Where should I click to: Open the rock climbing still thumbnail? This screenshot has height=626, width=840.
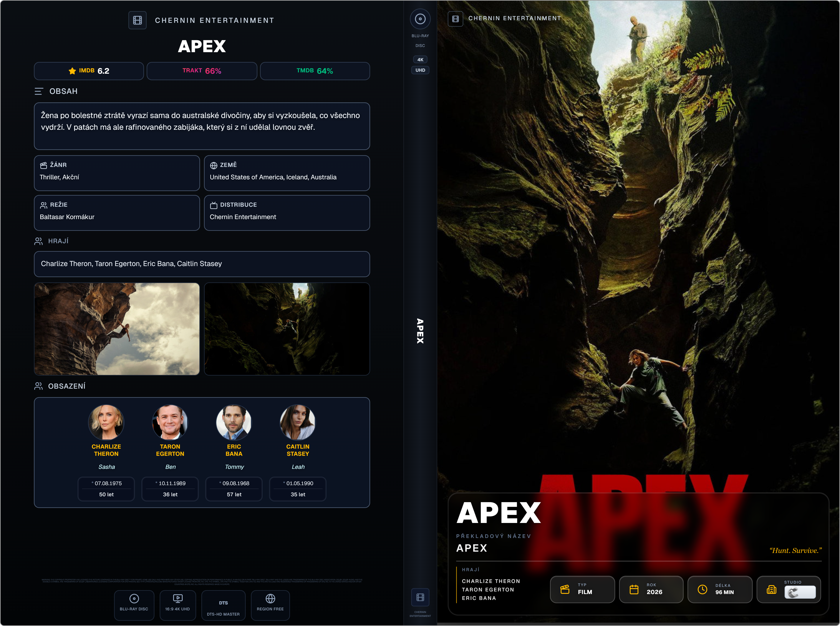point(117,329)
